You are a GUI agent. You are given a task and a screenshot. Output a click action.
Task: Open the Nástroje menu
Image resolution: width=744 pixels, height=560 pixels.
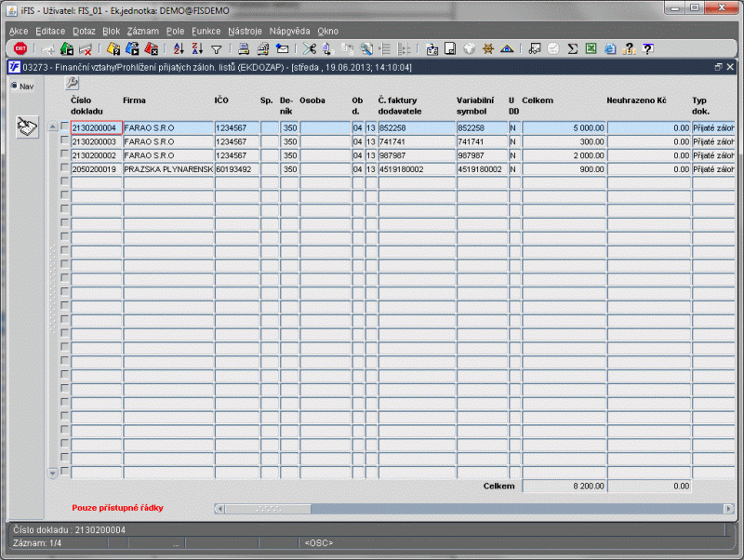[x=245, y=32]
